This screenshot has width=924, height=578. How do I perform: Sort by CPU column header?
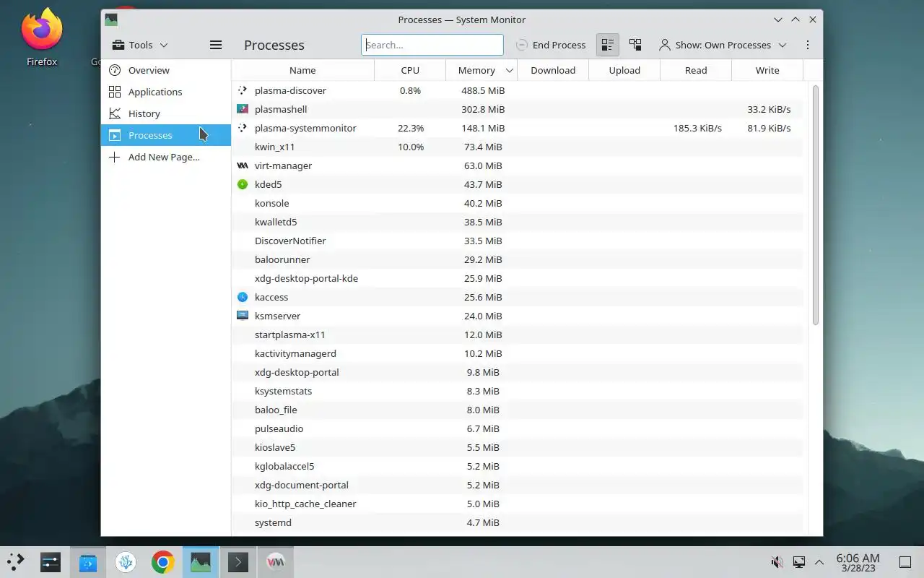coord(410,70)
